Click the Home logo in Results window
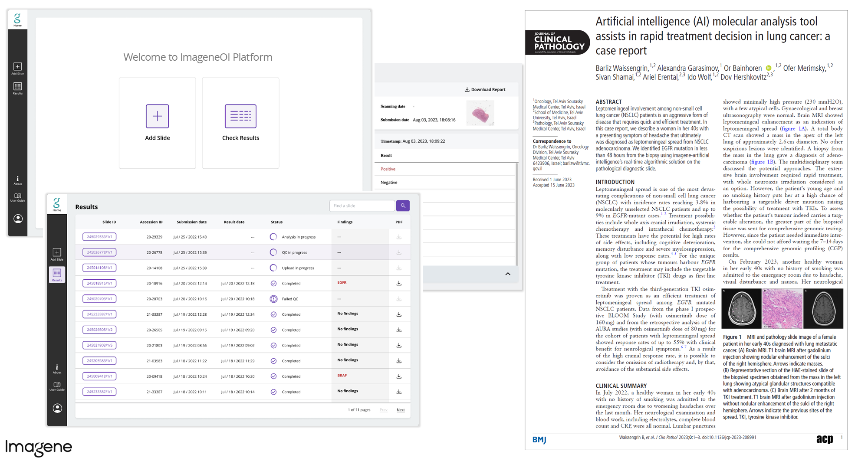 point(57,204)
